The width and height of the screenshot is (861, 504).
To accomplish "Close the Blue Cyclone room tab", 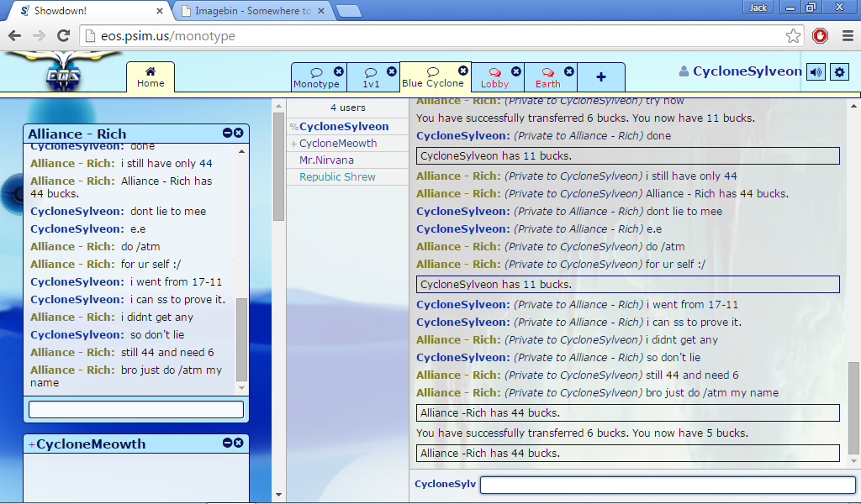I will [463, 71].
